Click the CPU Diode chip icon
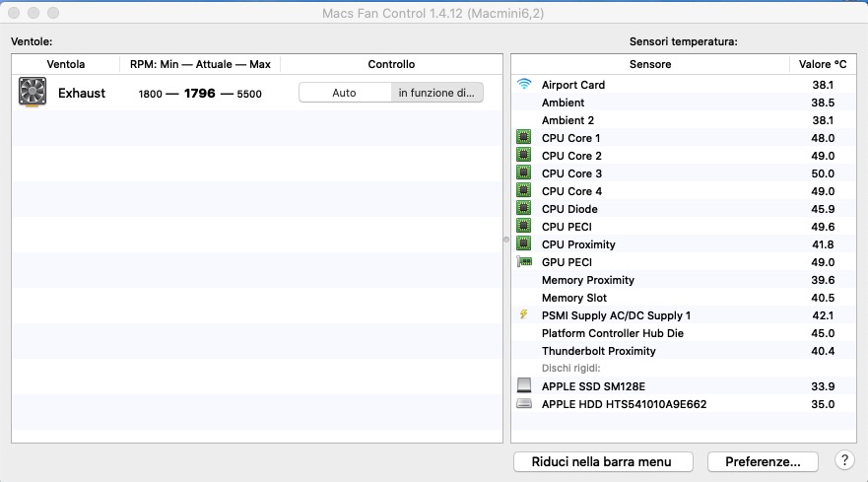The image size is (868, 482). click(x=524, y=208)
